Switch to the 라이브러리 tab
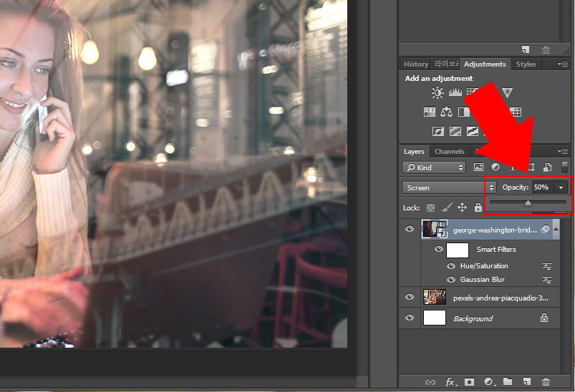The image size is (575, 392). click(x=446, y=64)
